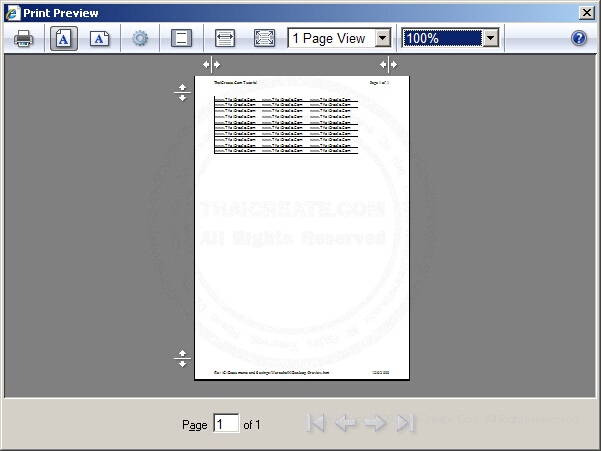Go to Next Page arrow button
The height and width of the screenshot is (451, 601).
375,423
